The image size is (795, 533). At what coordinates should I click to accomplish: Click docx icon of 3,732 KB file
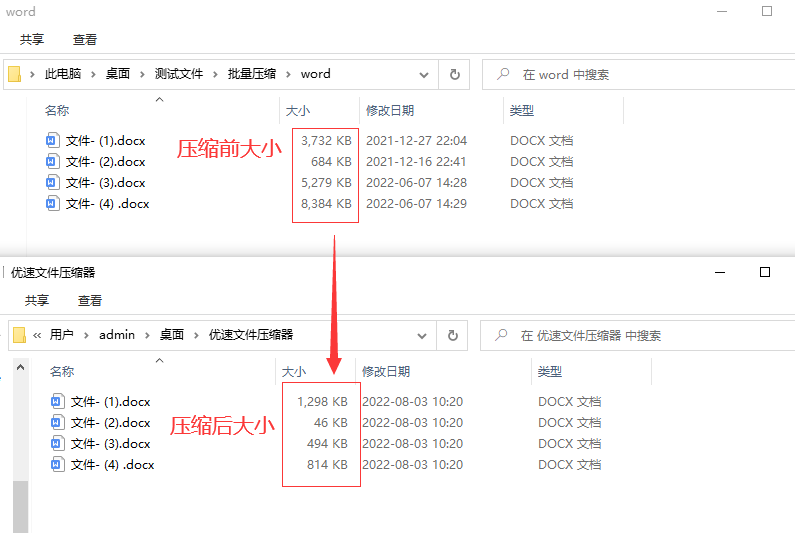[52, 140]
